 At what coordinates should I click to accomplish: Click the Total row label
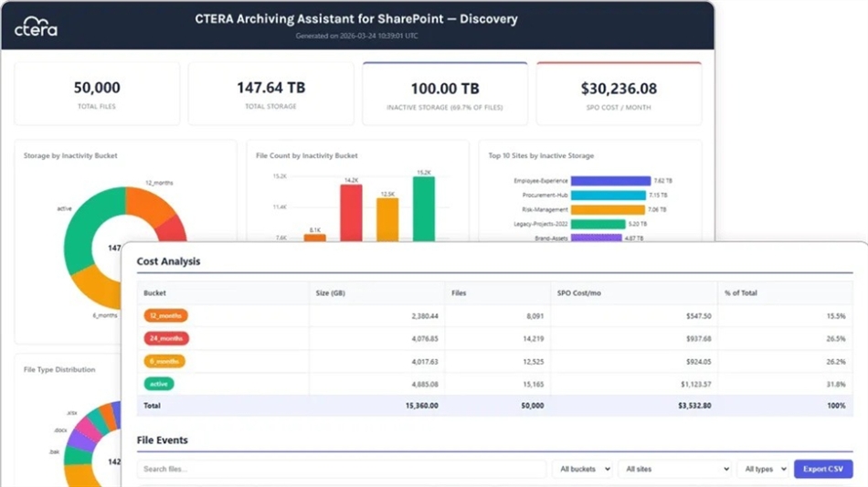click(152, 406)
